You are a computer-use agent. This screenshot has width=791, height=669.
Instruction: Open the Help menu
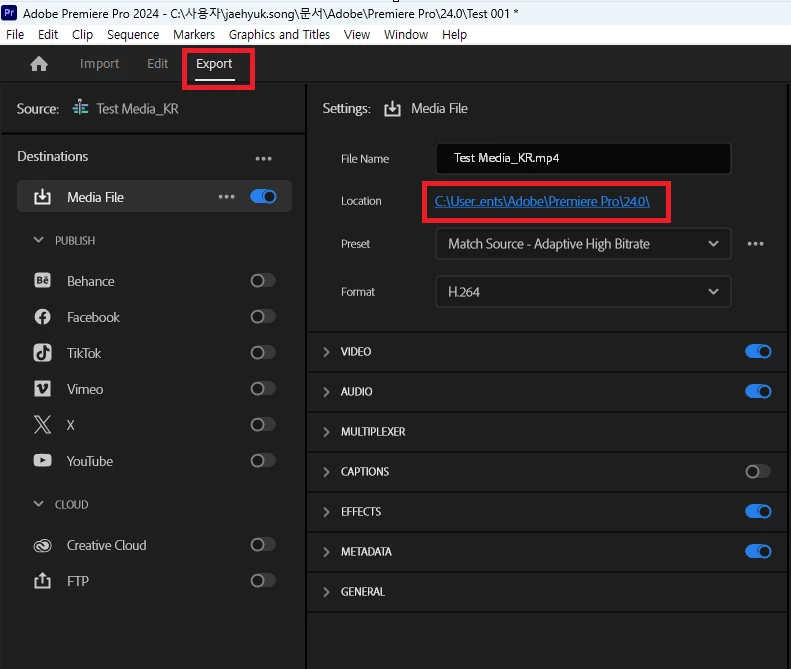[x=455, y=34]
